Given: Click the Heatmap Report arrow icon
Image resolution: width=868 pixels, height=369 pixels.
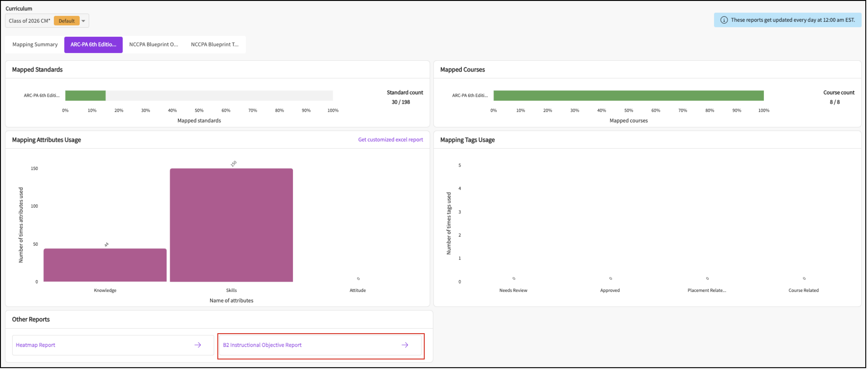Looking at the screenshot, I should pyautogui.click(x=198, y=345).
